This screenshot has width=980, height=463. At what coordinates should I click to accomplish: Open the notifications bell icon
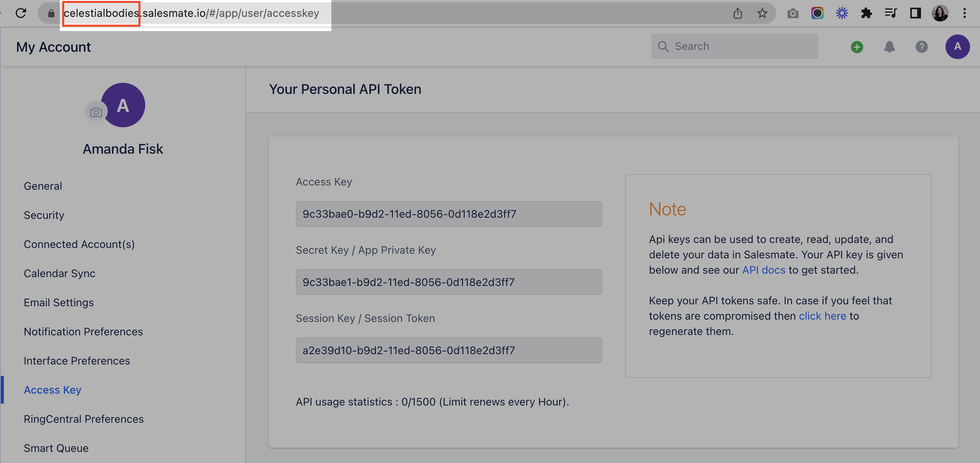(x=889, y=47)
